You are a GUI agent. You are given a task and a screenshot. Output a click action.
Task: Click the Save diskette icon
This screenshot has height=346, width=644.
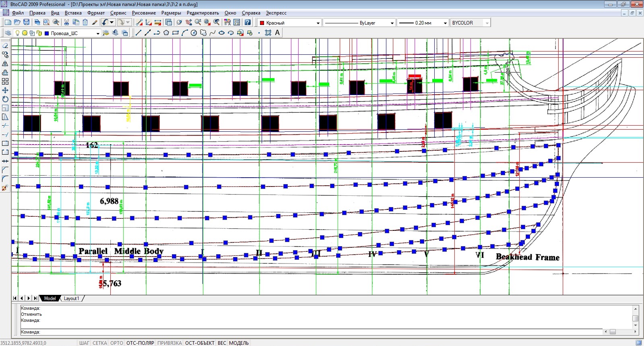pos(27,23)
